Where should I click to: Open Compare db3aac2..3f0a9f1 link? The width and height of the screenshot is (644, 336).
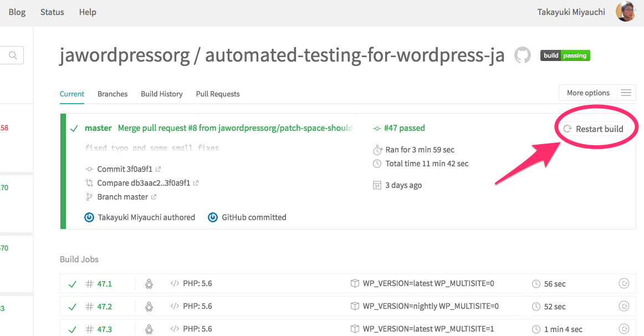point(144,183)
